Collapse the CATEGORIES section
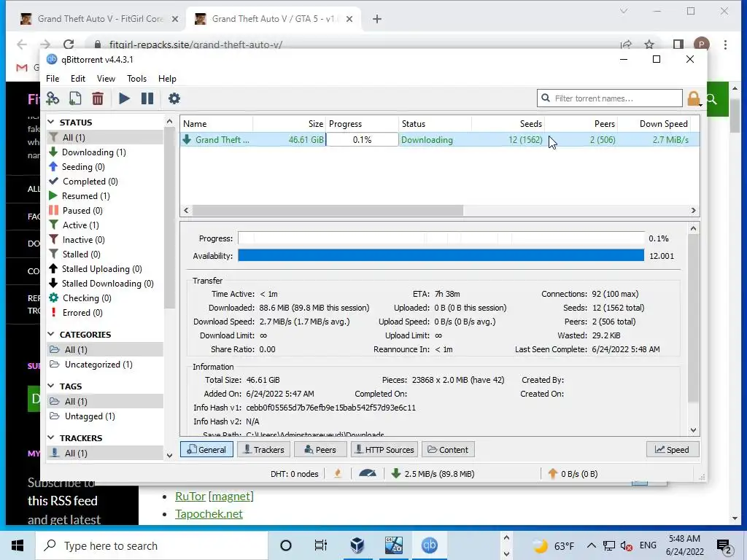This screenshot has height=560, width=747. point(51,334)
